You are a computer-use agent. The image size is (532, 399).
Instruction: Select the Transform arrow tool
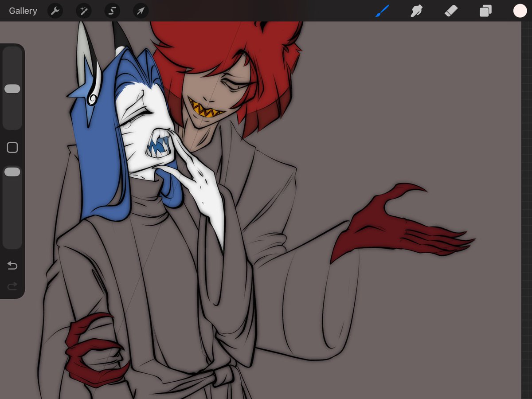coord(140,11)
